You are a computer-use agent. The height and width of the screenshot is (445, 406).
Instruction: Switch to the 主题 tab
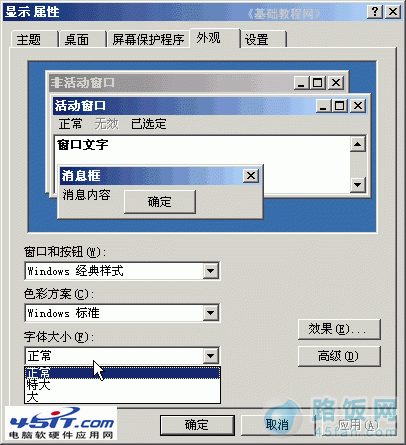coord(34,39)
